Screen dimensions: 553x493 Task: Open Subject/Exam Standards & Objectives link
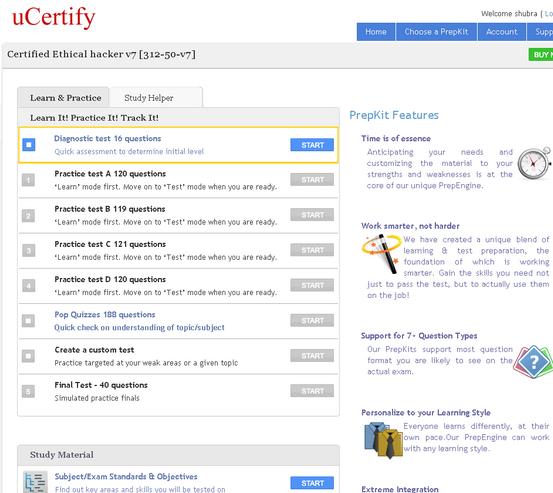[126, 477]
